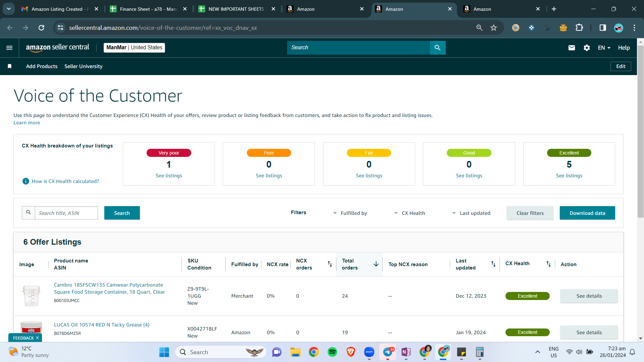This screenshot has width=644, height=362.
Task: Open Spotify from the taskbar
Action: (x=332, y=352)
